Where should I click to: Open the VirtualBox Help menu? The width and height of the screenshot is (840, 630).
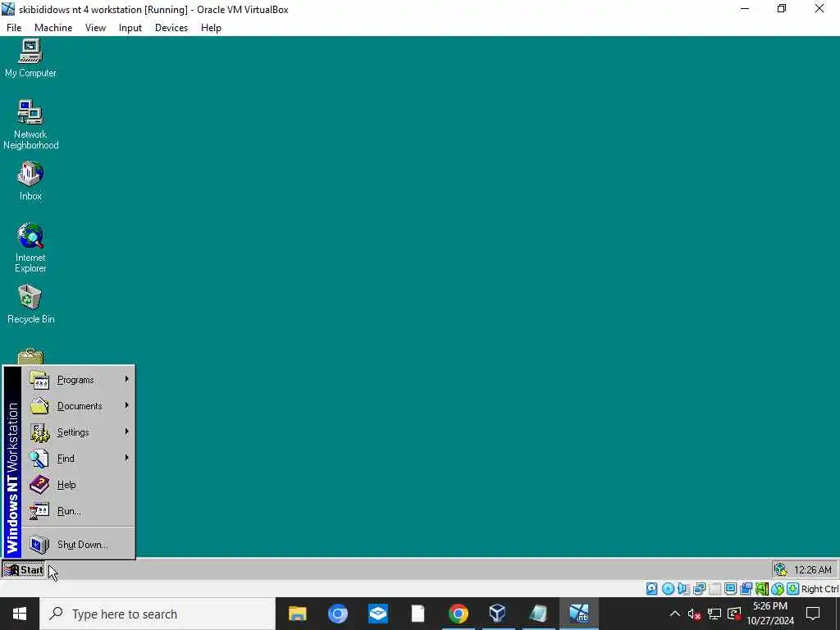coord(211,28)
